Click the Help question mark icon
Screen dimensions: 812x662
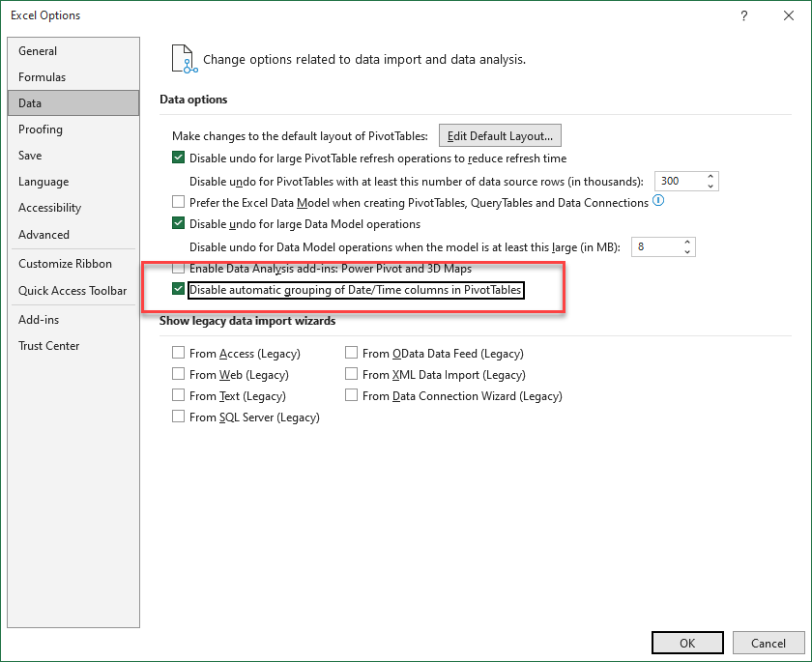pos(743,15)
